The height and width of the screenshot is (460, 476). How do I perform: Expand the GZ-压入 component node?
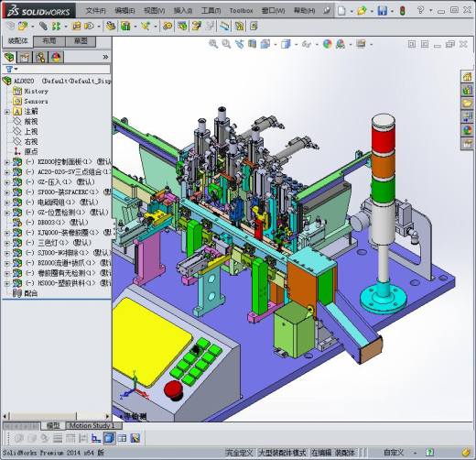tap(6, 182)
